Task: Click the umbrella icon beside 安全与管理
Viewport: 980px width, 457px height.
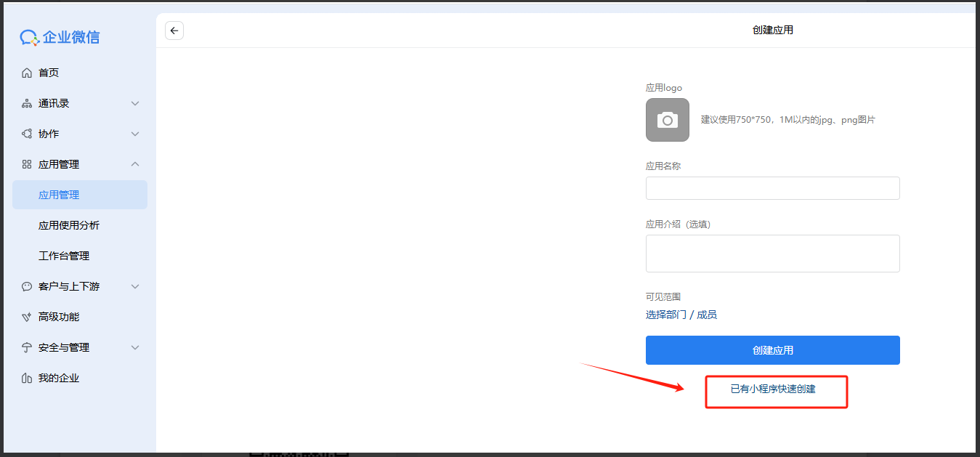Action: [x=27, y=347]
